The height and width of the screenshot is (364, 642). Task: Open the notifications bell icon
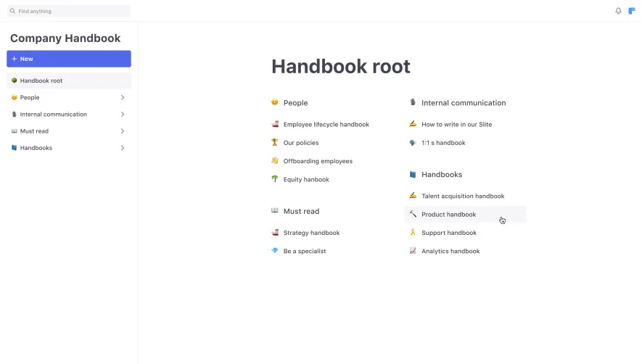pos(618,11)
